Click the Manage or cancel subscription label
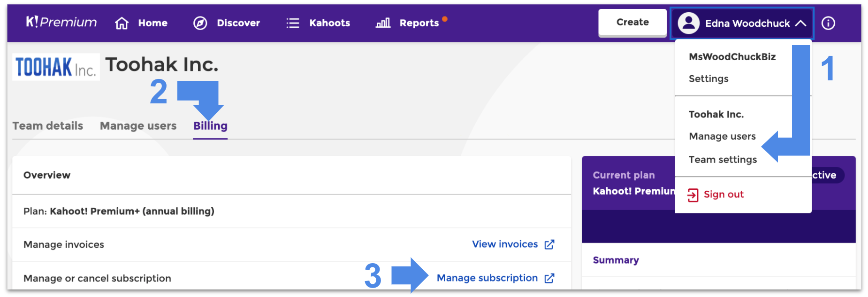Screen dimensions: 868x297 click(97, 278)
